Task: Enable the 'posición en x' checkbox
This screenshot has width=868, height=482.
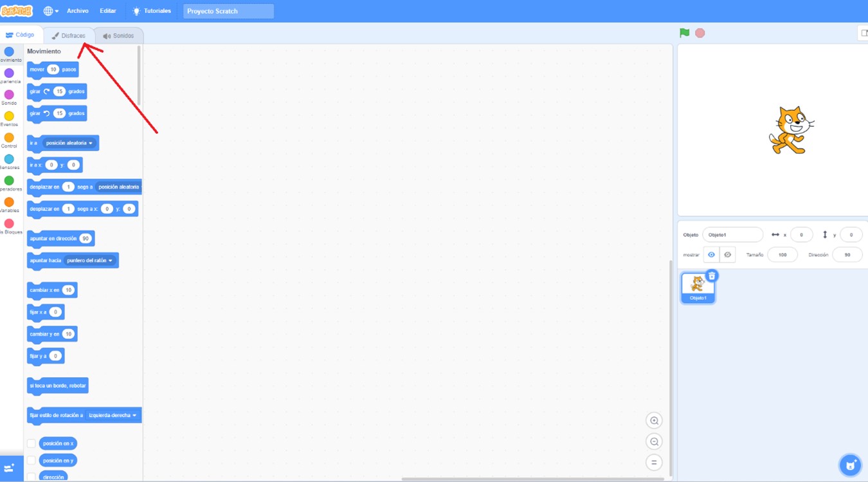Action: (x=32, y=443)
